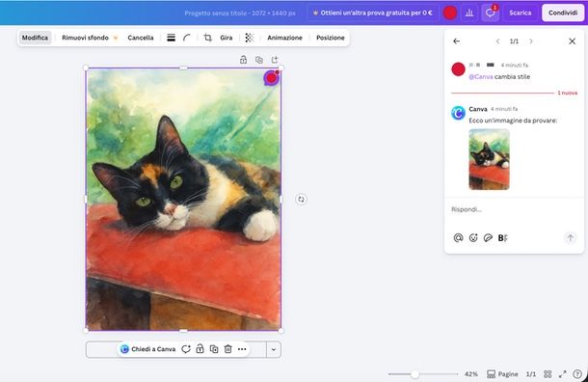Add new page icon above canvas
This screenshot has height=382, width=588.
click(275, 60)
